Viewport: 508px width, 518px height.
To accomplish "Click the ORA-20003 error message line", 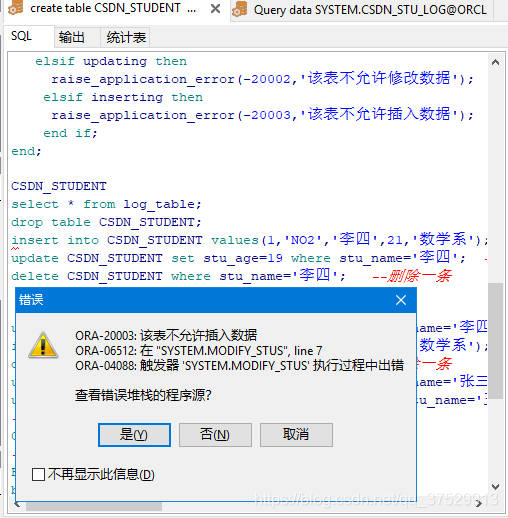I will tap(166, 335).
